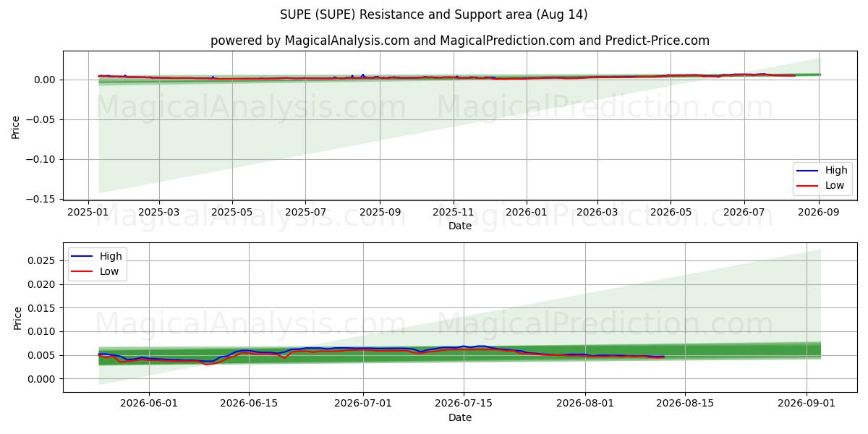The height and width of the screenshot is (434, 868).
Task: Click the '2025-05' x-axis label on top chart
Action: point(232,213)
